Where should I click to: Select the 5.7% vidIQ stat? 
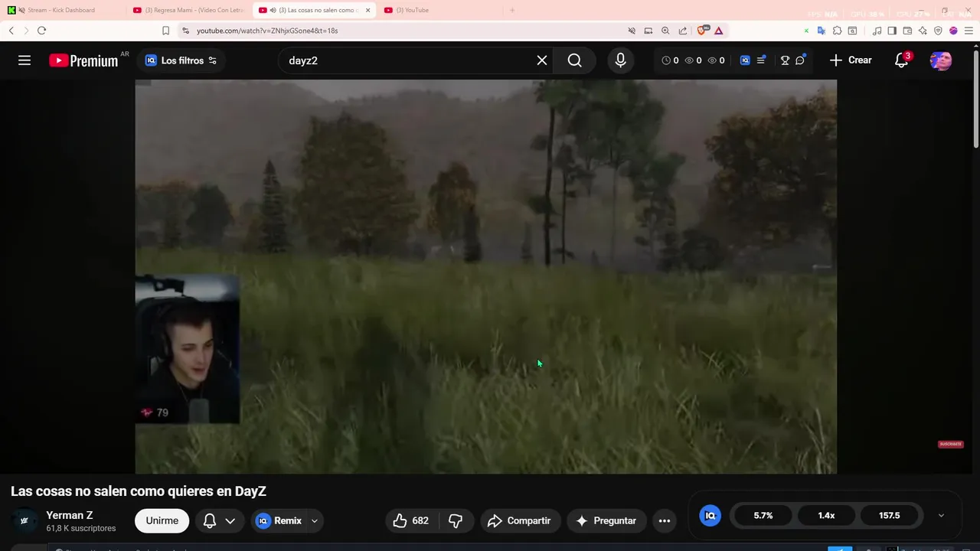point(763,515)
